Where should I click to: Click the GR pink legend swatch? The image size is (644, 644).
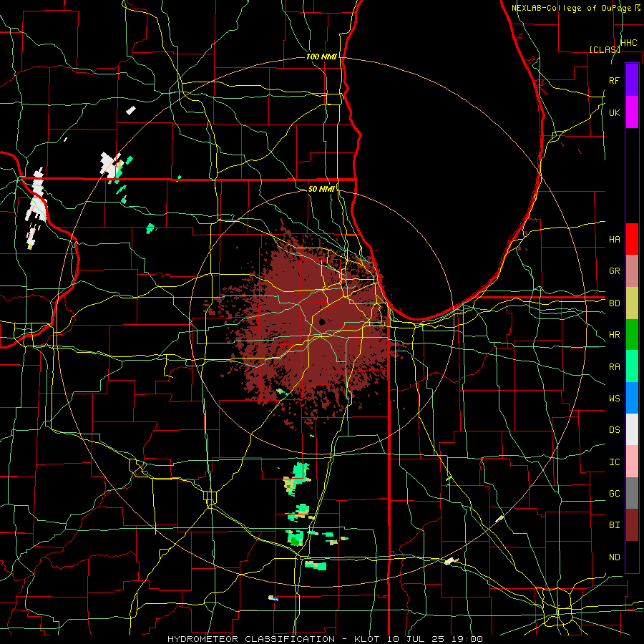632,271
